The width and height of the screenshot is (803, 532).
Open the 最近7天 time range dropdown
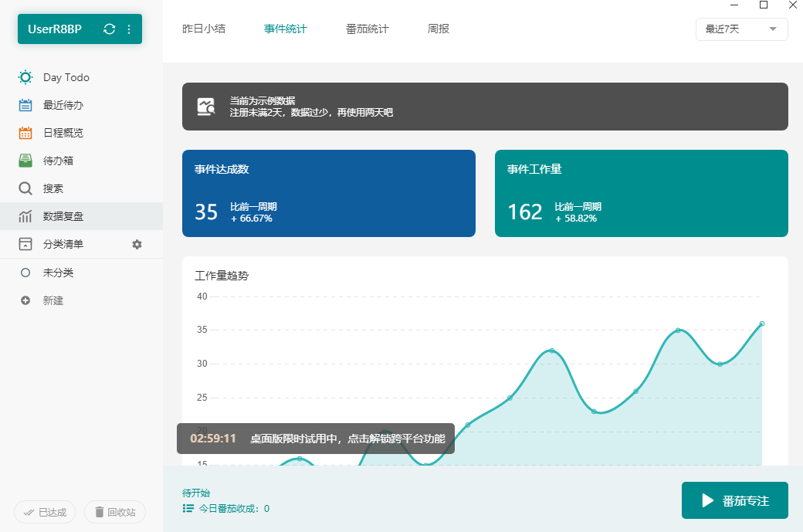(x=740, y=29)
